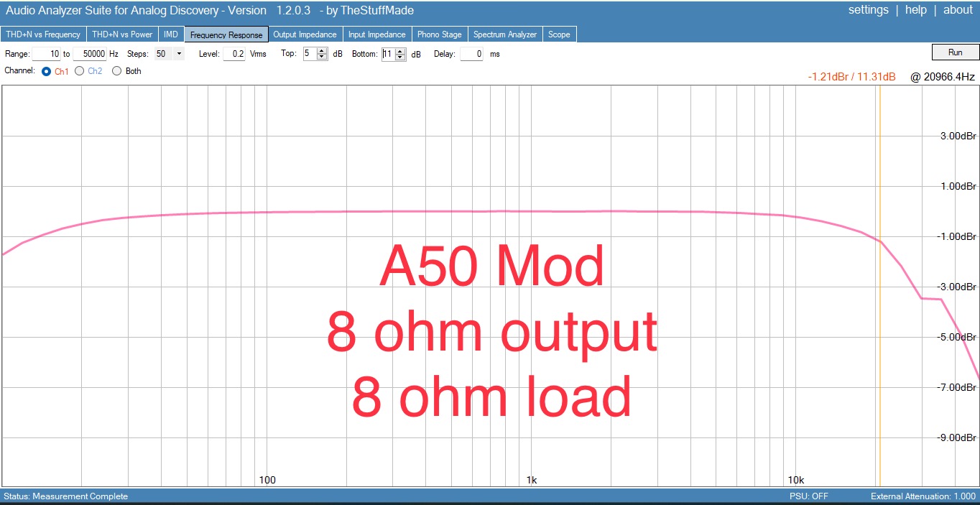Click 'Status: Measurement Complete' text
The image size is (980, 505).
click(x=65, y=496)
